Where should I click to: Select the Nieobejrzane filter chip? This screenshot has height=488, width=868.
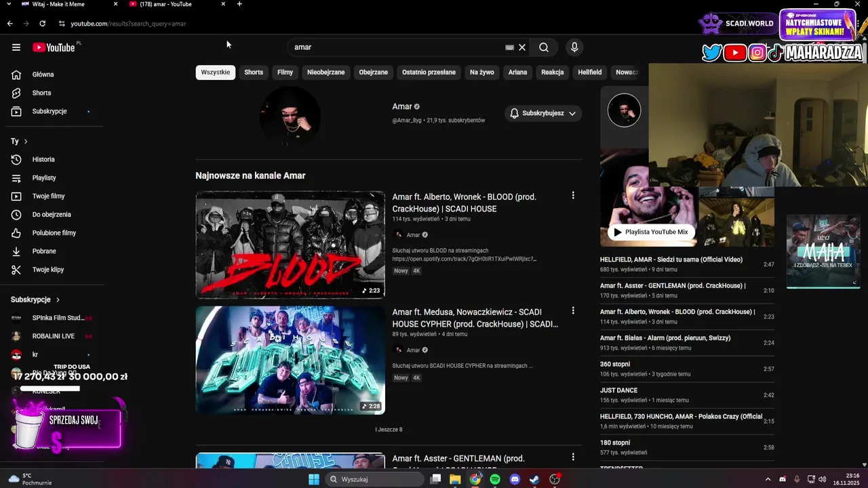326,72
